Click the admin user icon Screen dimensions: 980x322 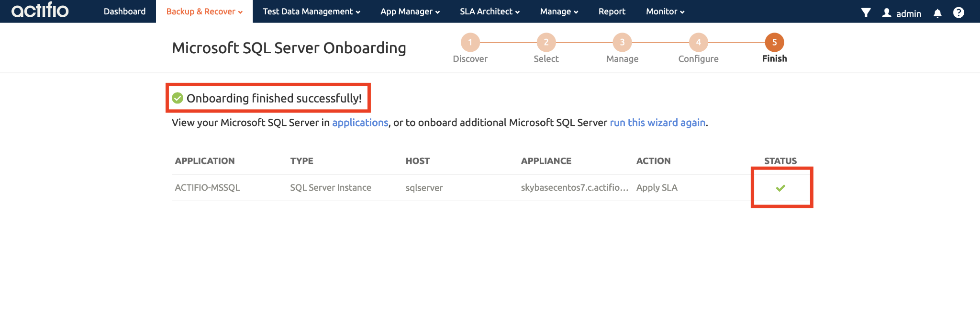pyautogui.click(x=887, y=13)
